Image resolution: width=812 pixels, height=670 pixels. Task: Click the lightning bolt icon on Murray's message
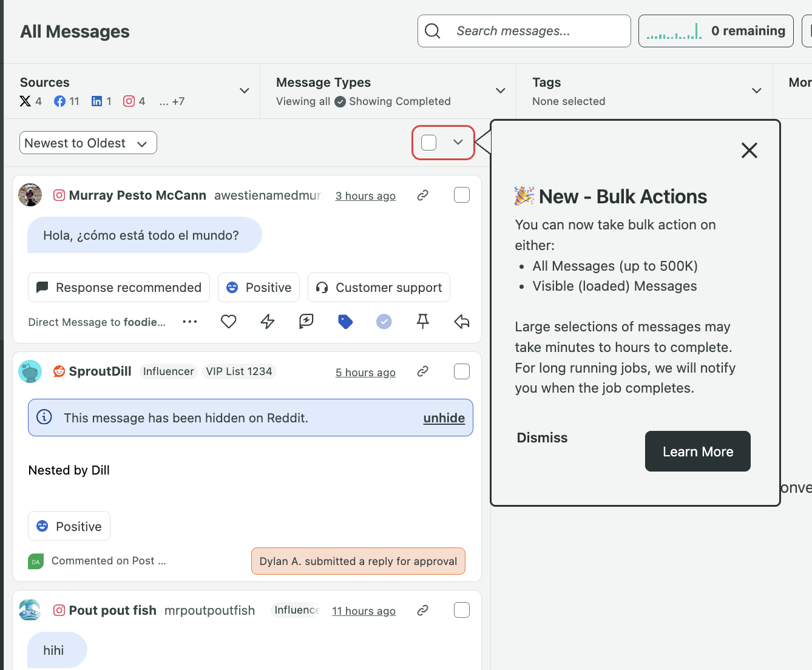268,322
